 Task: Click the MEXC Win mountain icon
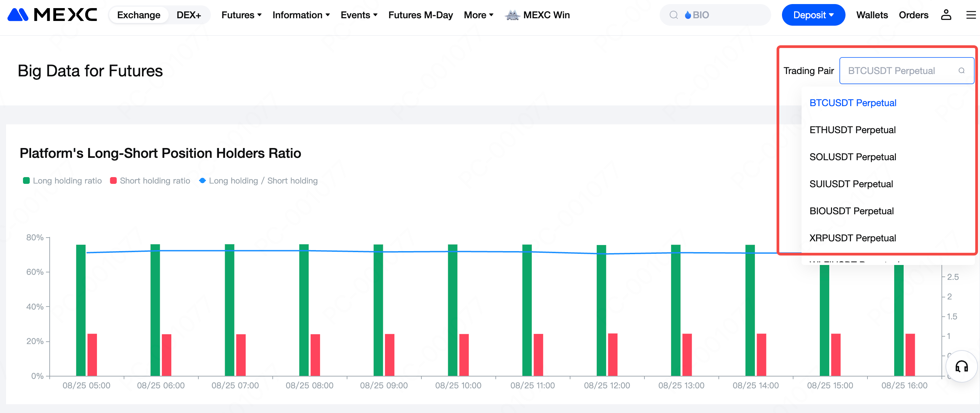(512, 15)
